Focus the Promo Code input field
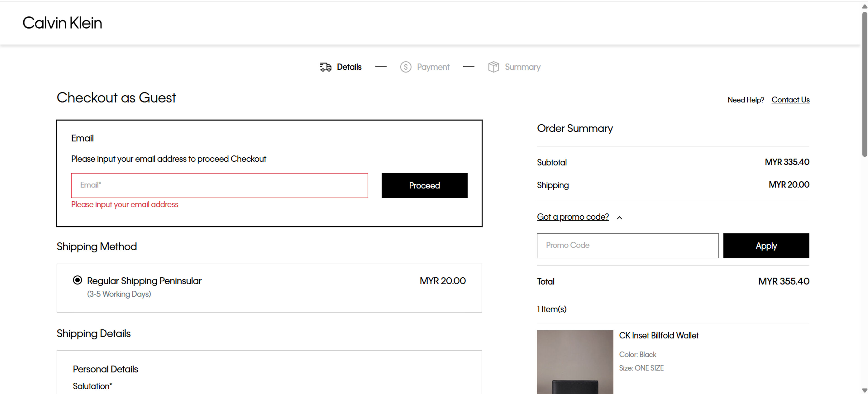This screenshot has height=394, width=868. (628, 246)
